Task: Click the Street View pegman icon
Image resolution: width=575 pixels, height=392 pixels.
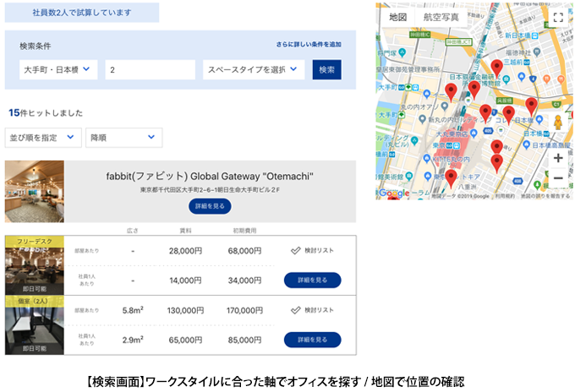Action: 558,122
